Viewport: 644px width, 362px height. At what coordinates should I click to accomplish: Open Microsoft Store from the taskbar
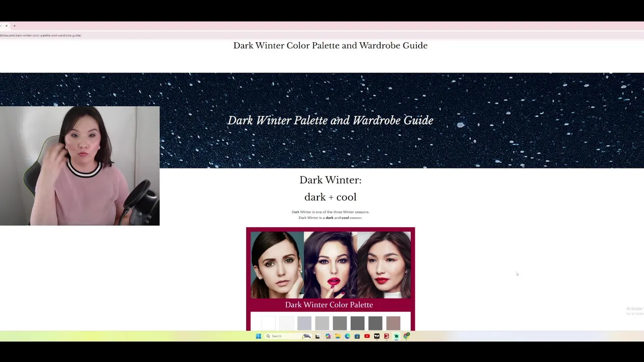tap(357, 336)
